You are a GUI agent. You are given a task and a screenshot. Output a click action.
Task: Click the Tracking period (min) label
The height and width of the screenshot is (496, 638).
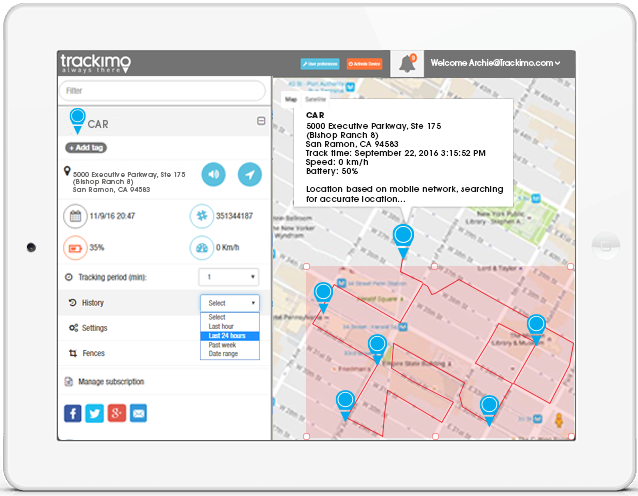[112, 277]
